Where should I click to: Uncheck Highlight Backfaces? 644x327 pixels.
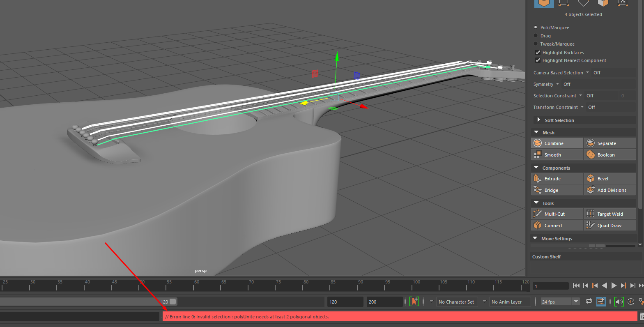coord(538,52)
